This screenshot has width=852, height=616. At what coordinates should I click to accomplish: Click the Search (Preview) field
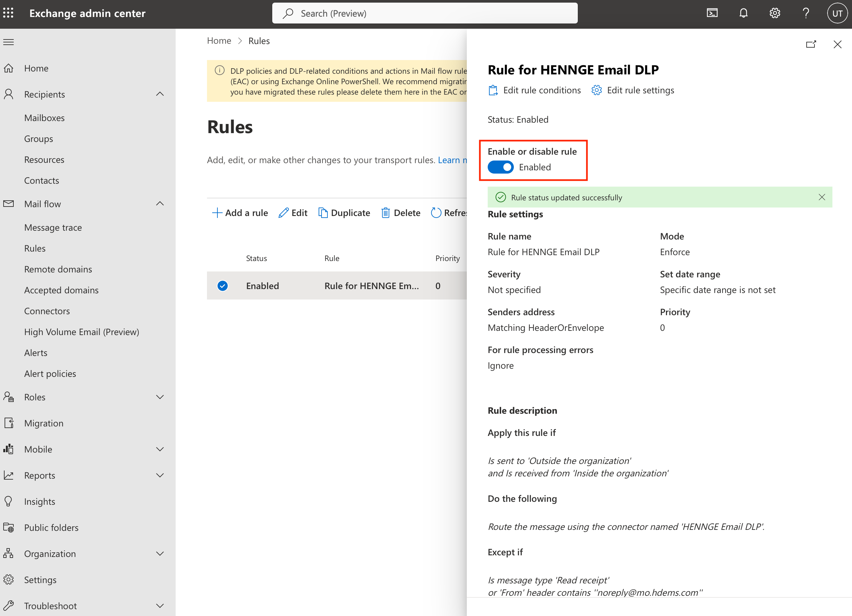tap(425, 13)
